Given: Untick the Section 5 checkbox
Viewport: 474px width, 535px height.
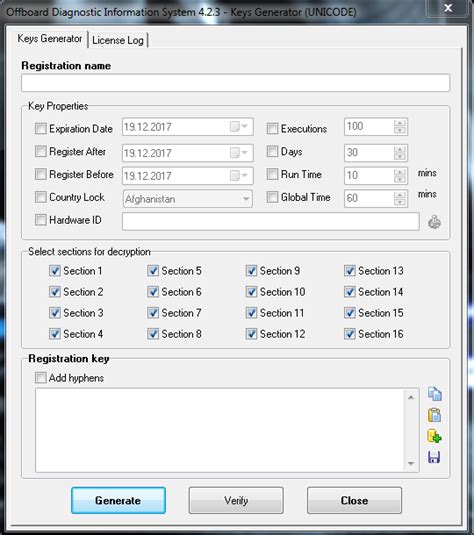Looking at the screenshot, I should pyautogui.click(x=153, y=271).
